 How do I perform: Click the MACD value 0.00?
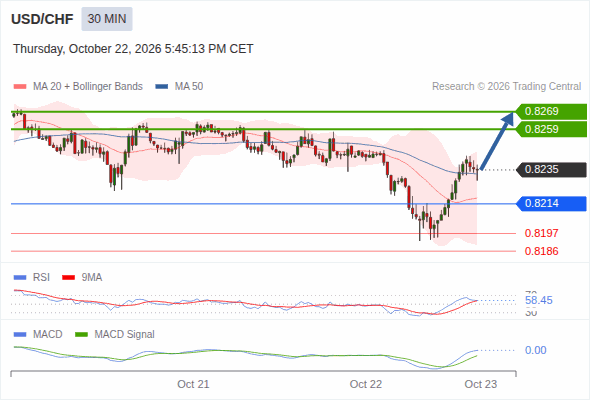[x=535, y=350]
